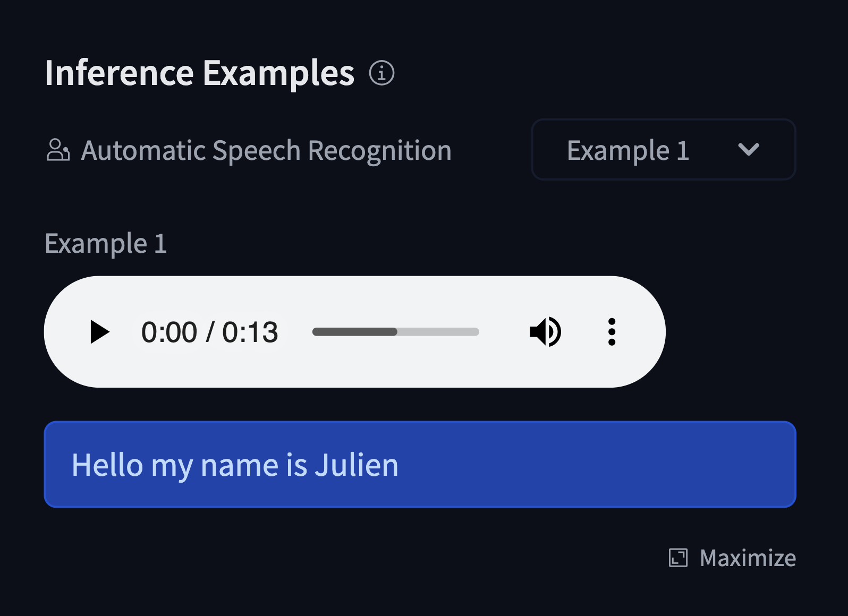The image size is (848, 616).
Task: Click the 0:00 elapsed time readout
Action: (x=169, y=332)
